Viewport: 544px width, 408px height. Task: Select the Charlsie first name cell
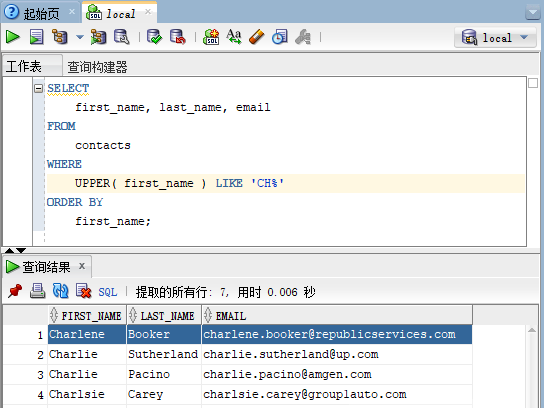coord(87,394)
